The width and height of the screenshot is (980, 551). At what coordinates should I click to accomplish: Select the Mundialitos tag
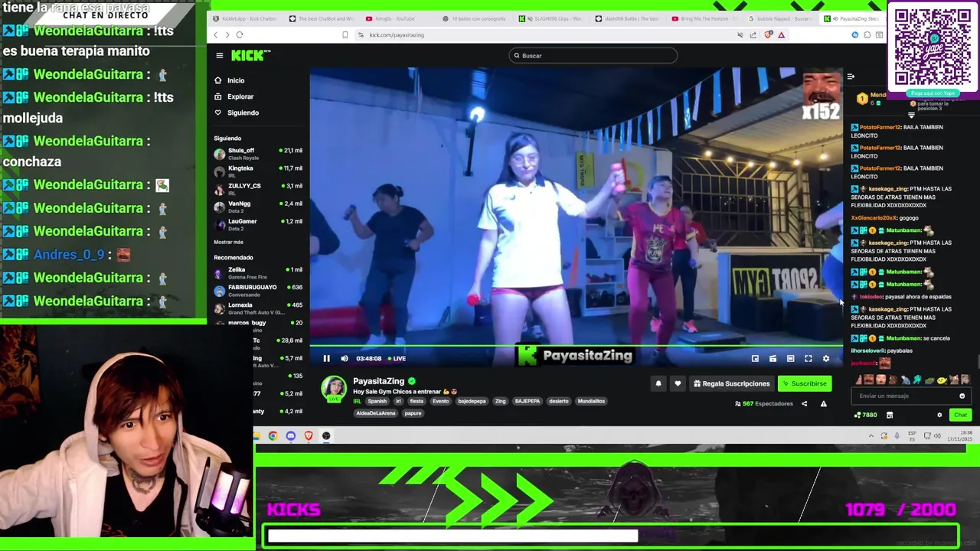click(x=591, y=401)
